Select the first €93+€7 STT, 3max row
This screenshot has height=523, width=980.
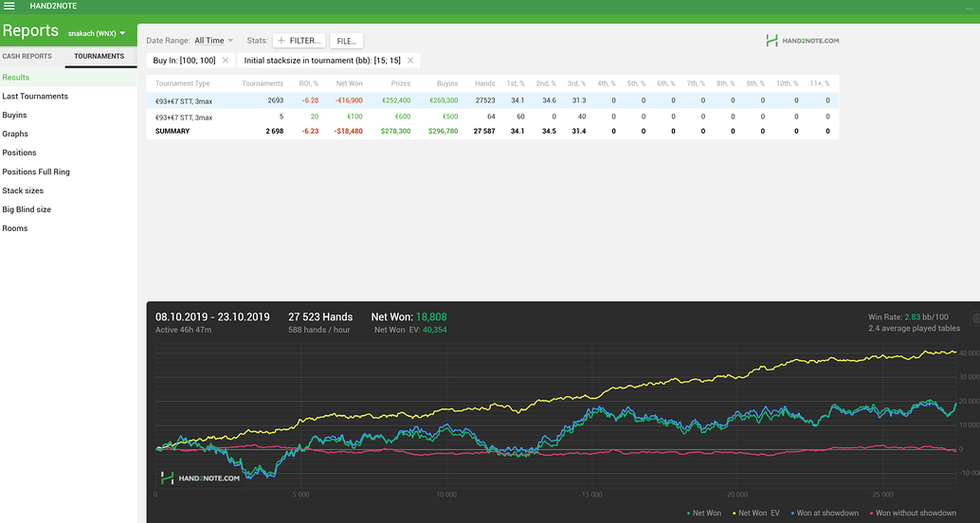[x=184, y=99]
